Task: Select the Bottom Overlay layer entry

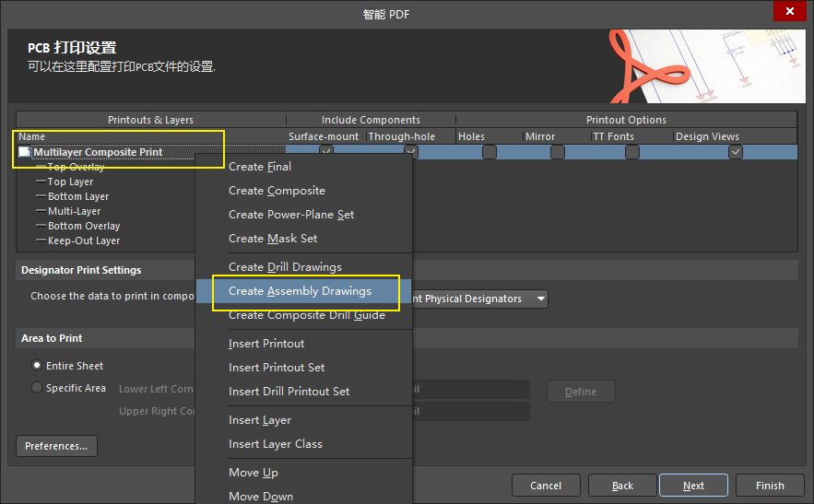Action: tap(84, 226)
